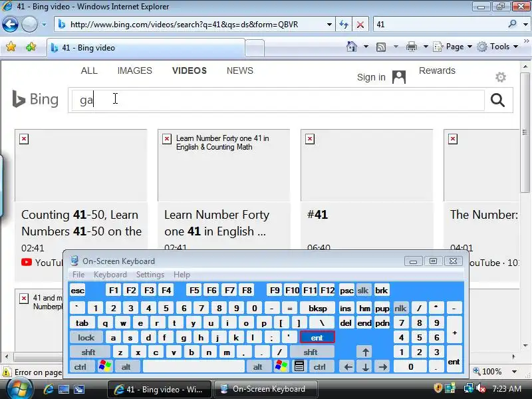This screenshot has height=399, width=532.
Task: Click the Bing logo
Action: point(35,99)
